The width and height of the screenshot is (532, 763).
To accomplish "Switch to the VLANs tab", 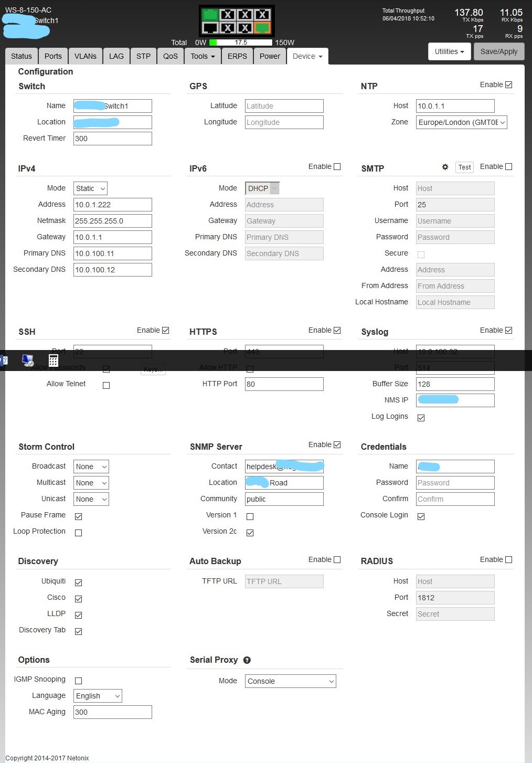I will click(85, 56).
